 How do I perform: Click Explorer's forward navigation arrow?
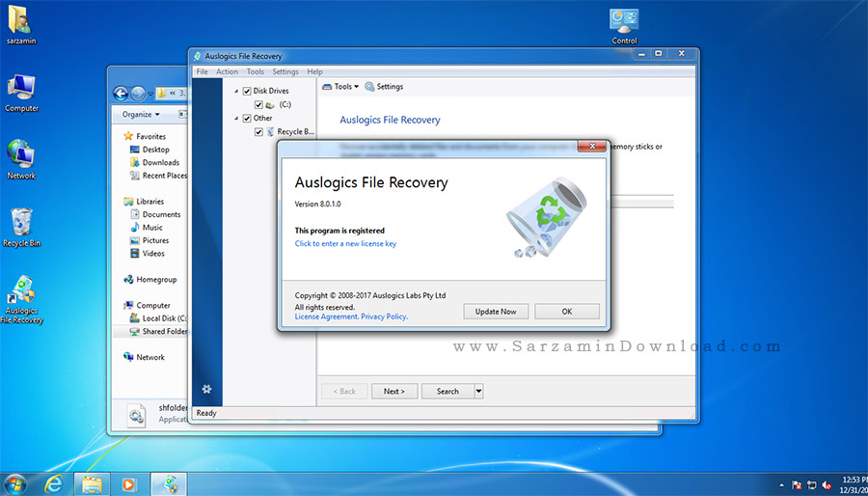point(138,94)
